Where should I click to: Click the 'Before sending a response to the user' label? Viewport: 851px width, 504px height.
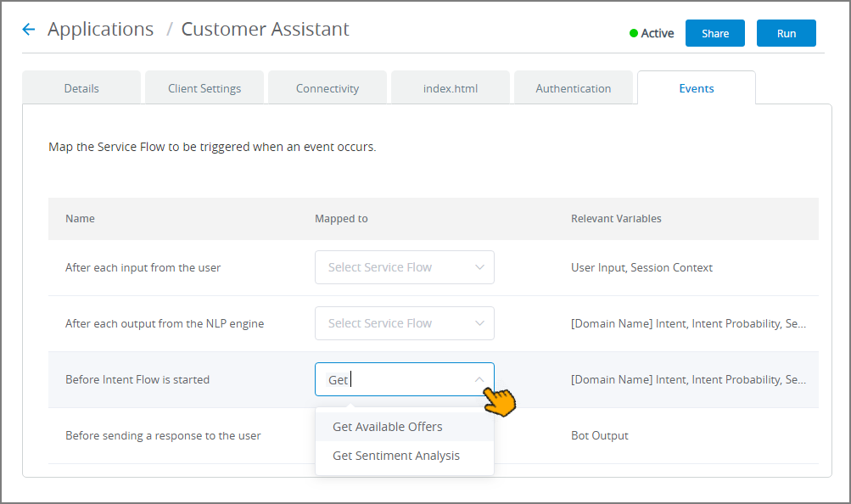tap(163, 435)
